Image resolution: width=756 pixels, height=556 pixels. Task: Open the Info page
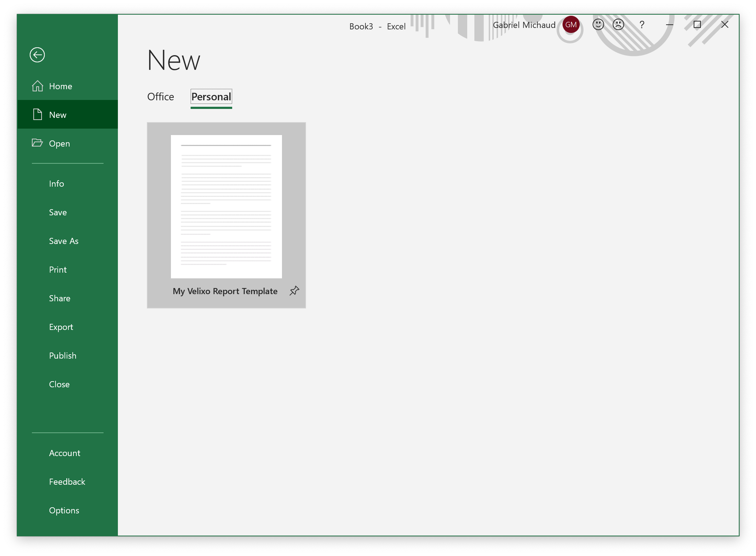(67, 183)
